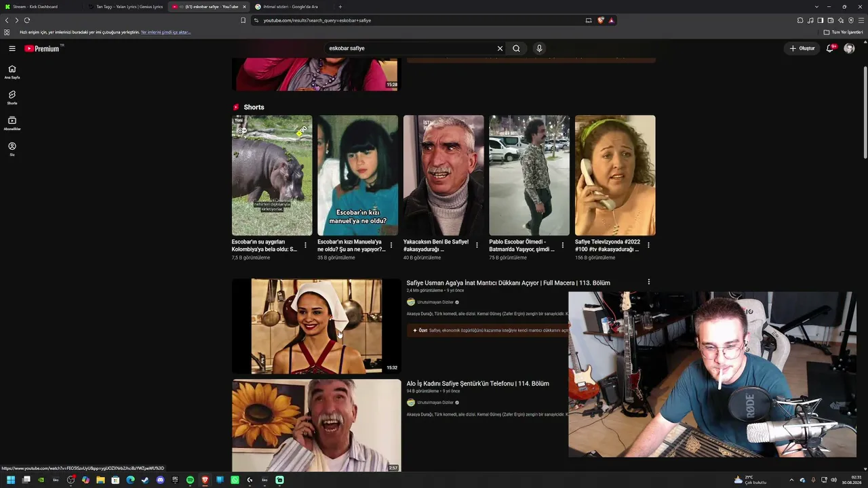Open WhatsApp from the taskbar
The image size is (868, 488).
pos(235,480)
